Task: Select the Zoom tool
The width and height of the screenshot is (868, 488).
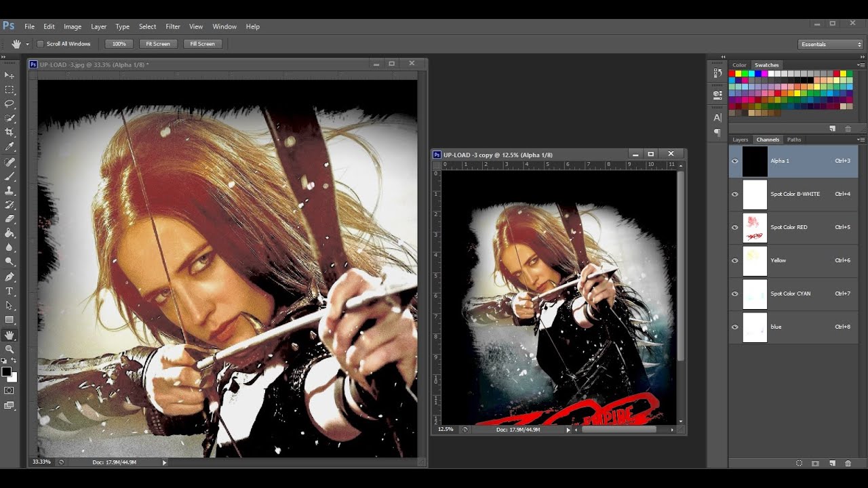Action: tap(9, 349)
